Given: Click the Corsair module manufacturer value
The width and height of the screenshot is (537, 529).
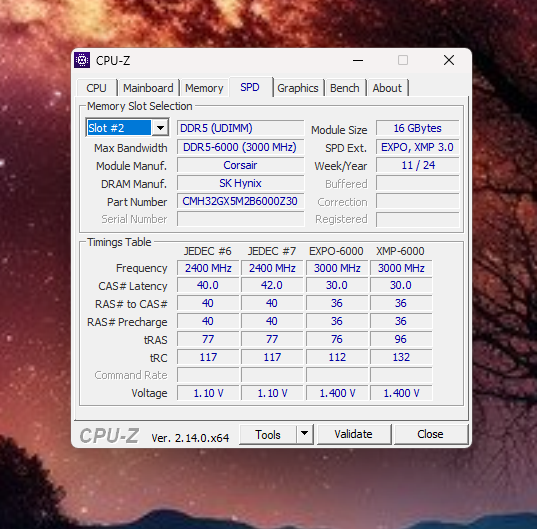Looking at the screenshot, I should (x=240, y=165).
